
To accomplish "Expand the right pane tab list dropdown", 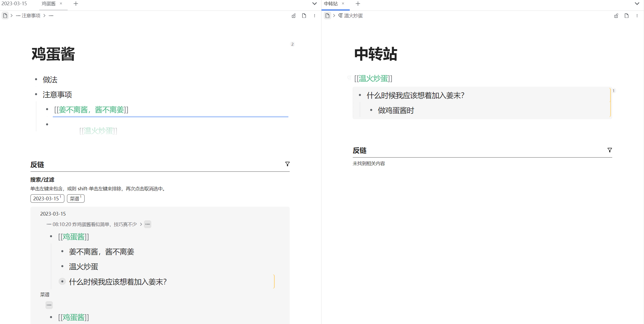I will pyautogui.click(x=637, y=4).
